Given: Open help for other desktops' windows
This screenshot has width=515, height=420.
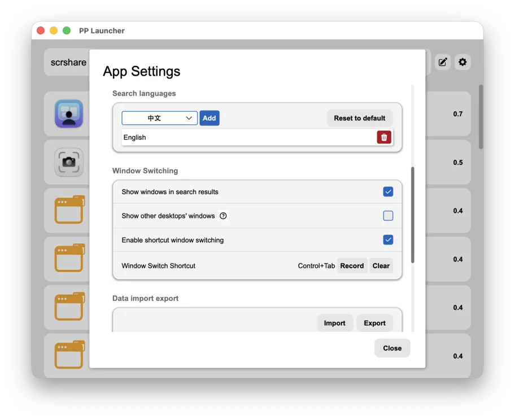Looking at the screenshot, I should click(223, 216).
